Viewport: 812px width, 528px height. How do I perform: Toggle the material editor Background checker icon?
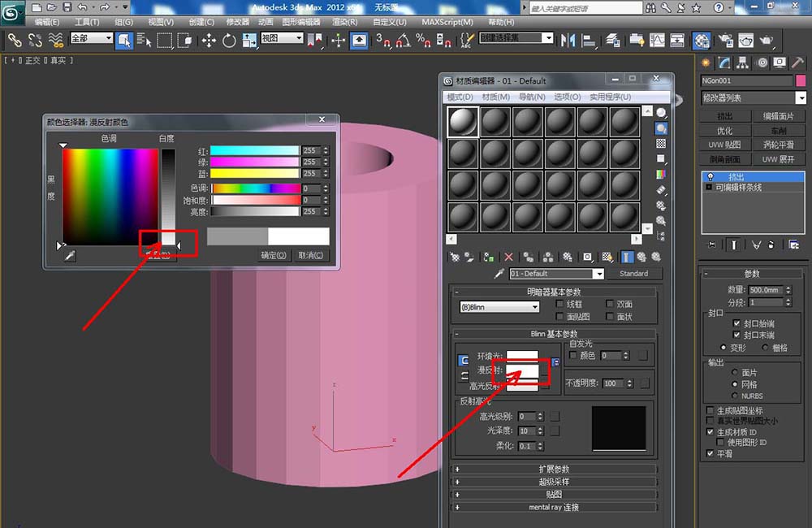[x=661, y=144]
